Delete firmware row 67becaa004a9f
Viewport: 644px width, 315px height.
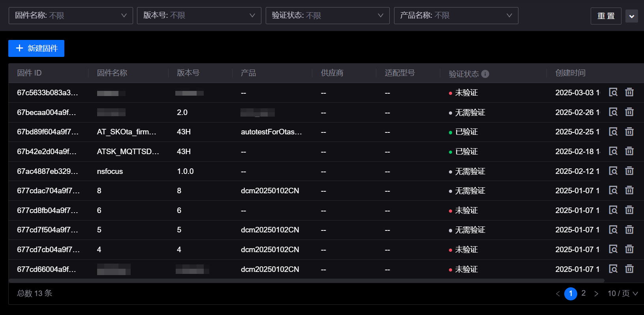coord(629,112)
